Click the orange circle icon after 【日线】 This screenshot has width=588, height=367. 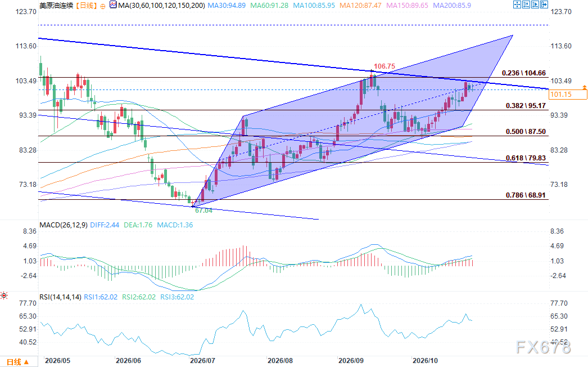(x=103, y=6)
